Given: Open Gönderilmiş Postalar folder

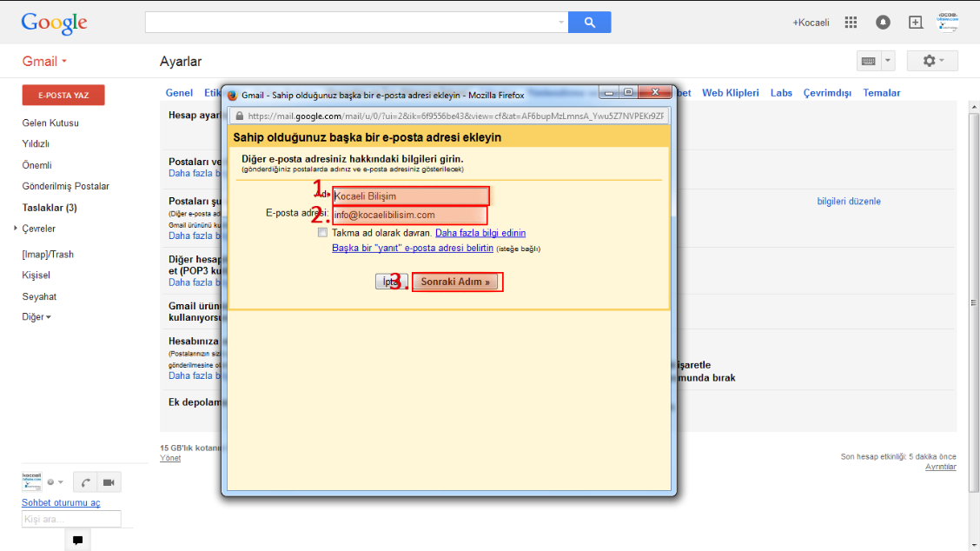Looking at the screenshot, I should pyautogui.click(x=66, y=186).
